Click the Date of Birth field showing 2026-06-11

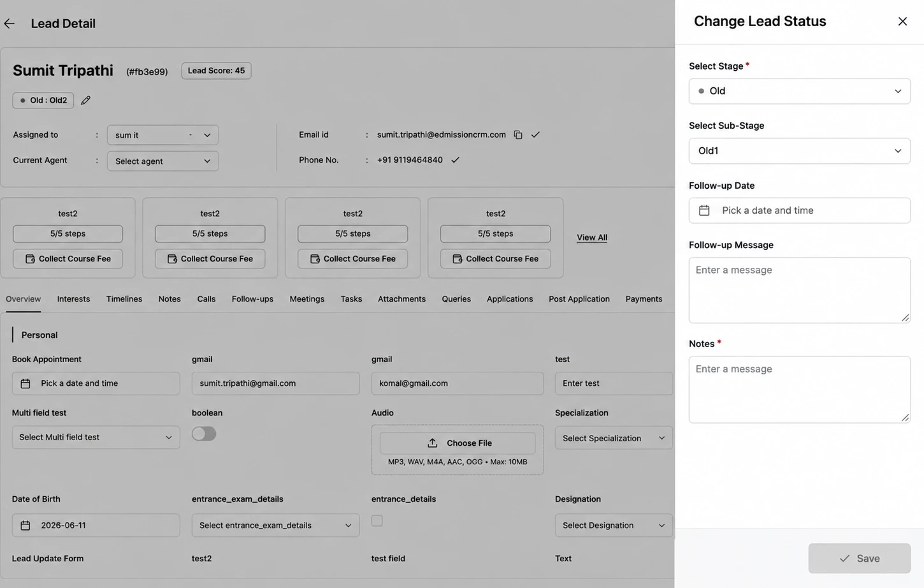coord(96,526)
